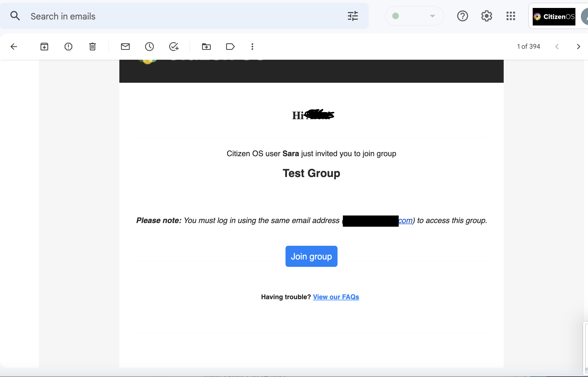The height and width of the screenshot is (377, 588).
Task: Click the 'Test Group' heading
Action: [x=312, y=173]
